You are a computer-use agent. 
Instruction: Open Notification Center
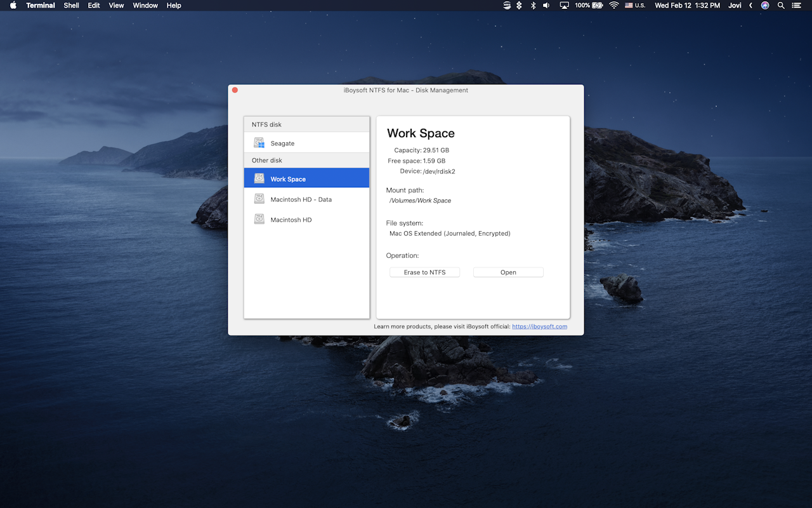797,5
